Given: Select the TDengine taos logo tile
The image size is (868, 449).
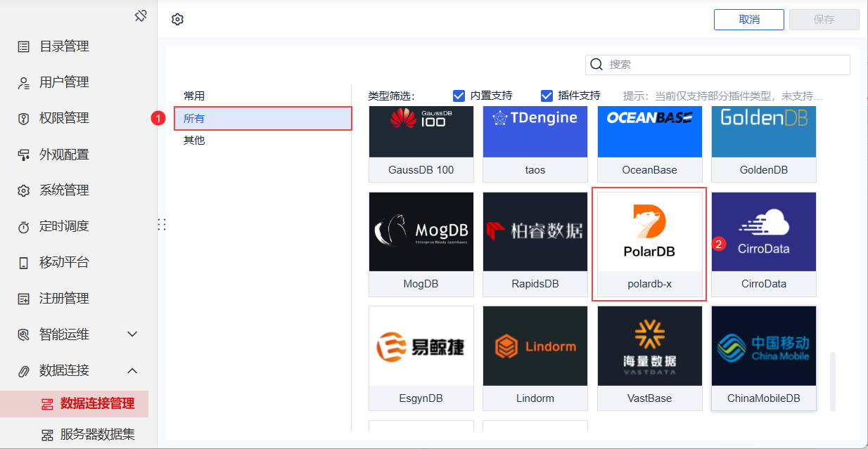Looking at the screenshot, I should [535, 132].
